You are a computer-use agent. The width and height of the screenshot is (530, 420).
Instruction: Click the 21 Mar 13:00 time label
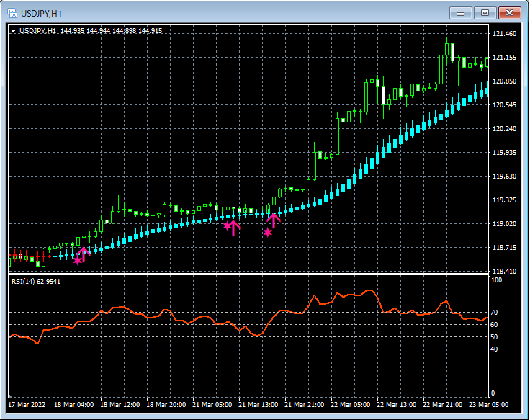259,404
